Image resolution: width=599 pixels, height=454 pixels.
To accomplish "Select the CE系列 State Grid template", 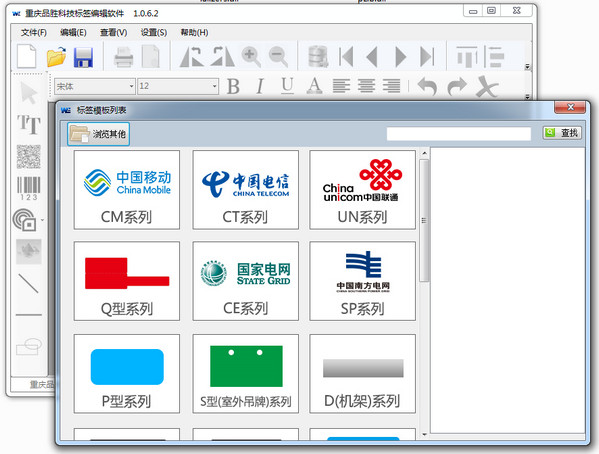I will coord(246,281).
